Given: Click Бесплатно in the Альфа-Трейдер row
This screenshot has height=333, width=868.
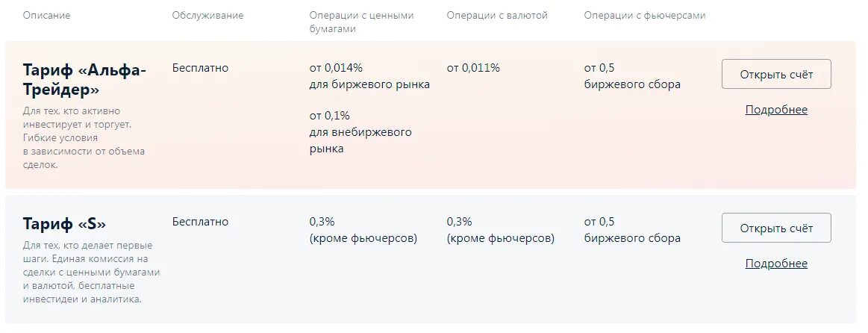Looking at the screenshot, I should click(200, 68).
